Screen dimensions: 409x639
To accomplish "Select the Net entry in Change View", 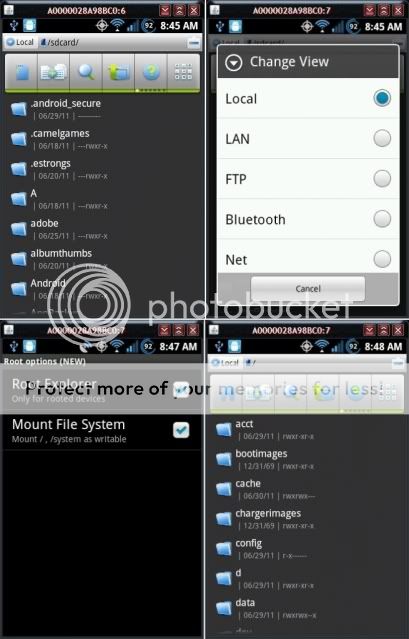I will pyautogui.click(x=308, y=259).
